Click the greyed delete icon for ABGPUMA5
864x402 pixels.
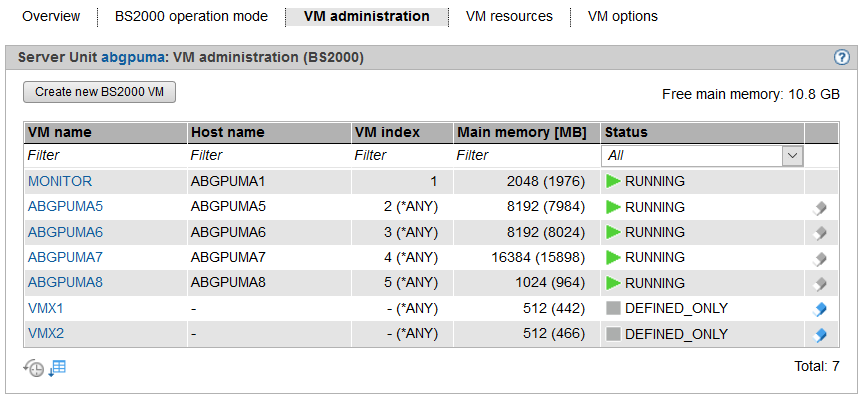(820, 208)
